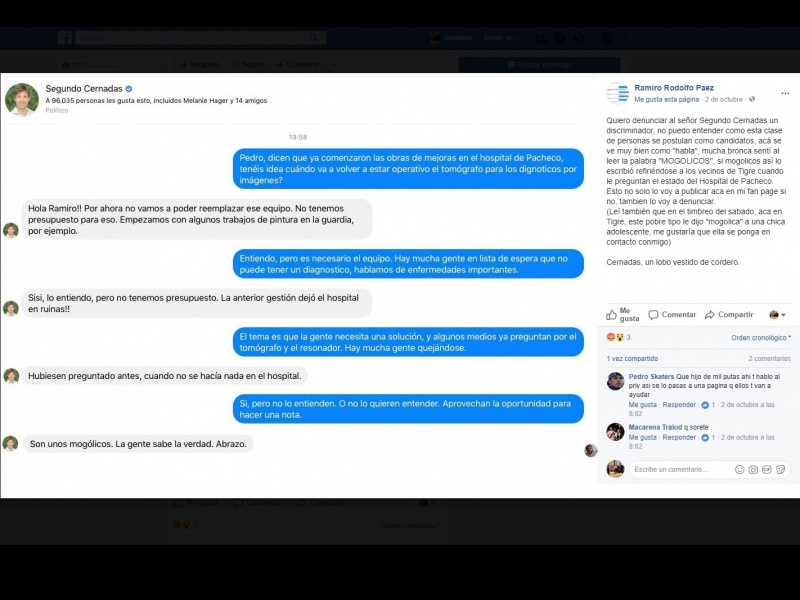Image resolution: width=800 pixels, height=600 pixels.
Task: Add a sticker to the comment
Action: click(781, 469)
